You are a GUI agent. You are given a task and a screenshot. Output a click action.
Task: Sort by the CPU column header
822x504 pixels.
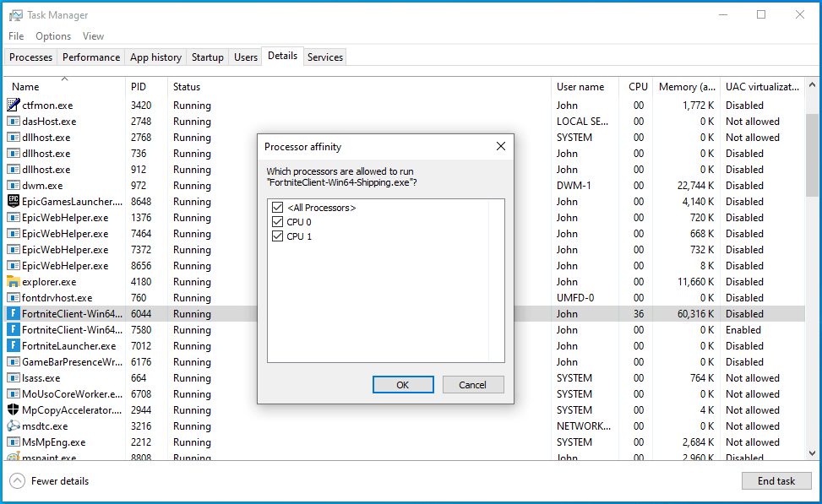point(635,86)
